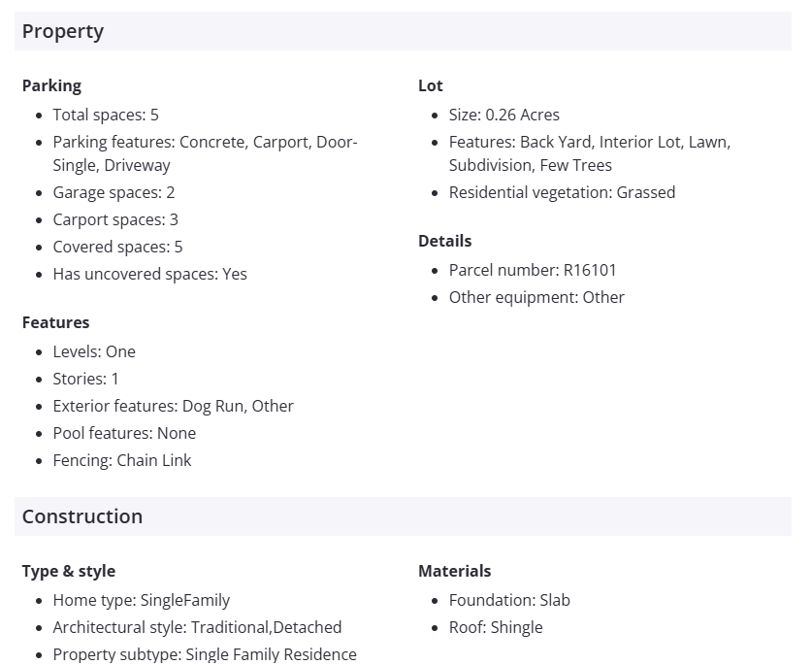Click the Type & style subheading

point(69,571)
